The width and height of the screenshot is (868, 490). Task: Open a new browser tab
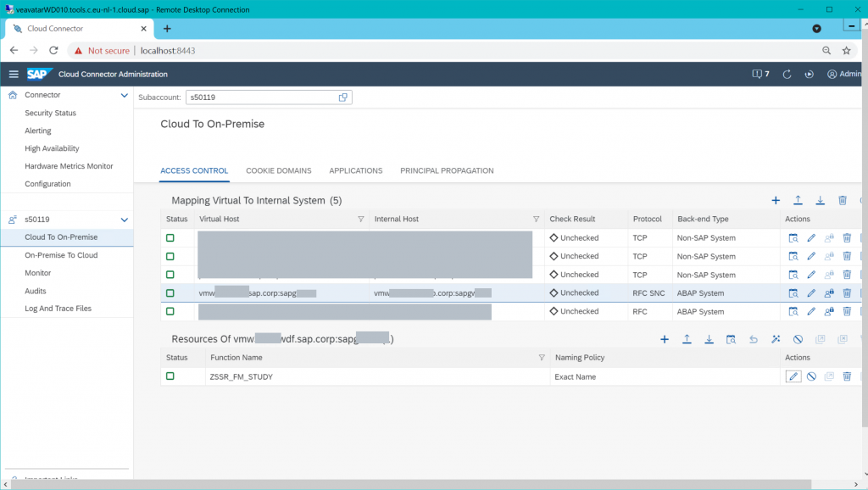click(x=167, y=29)
